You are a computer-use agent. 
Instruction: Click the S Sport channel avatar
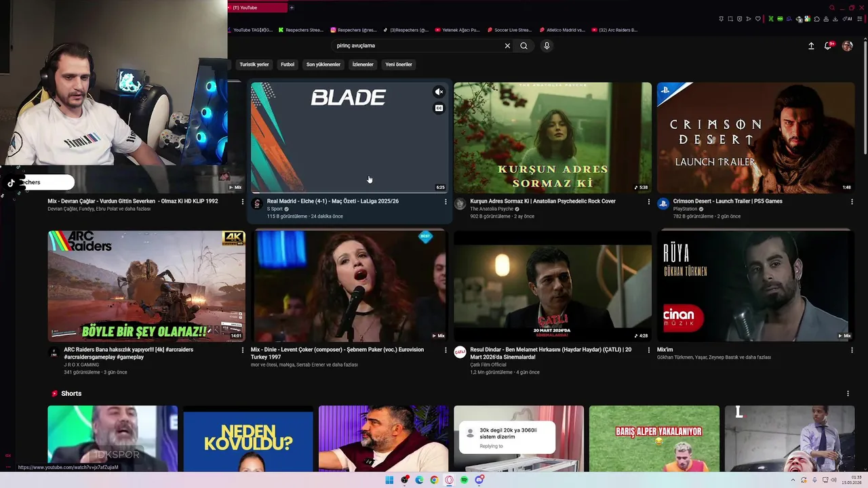click(x=257, y=204)
